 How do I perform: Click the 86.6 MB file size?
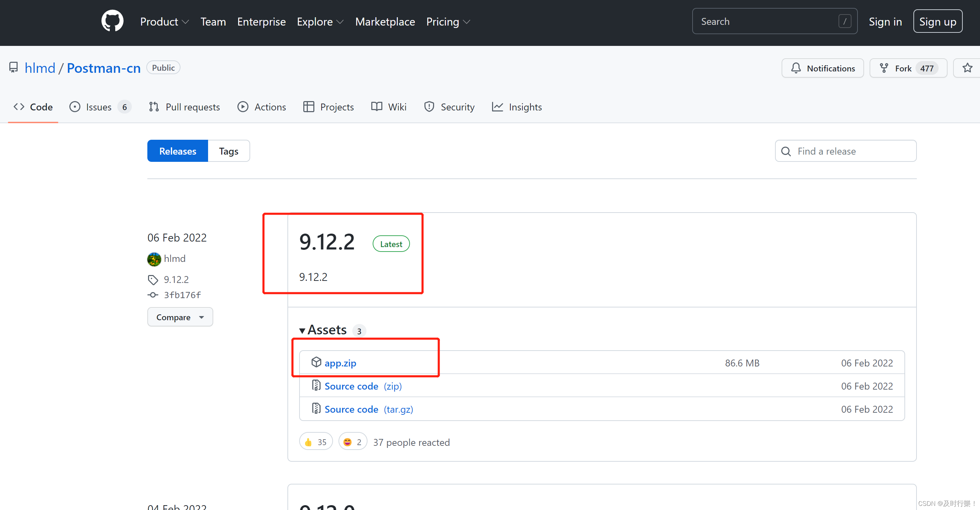(742, 363)
